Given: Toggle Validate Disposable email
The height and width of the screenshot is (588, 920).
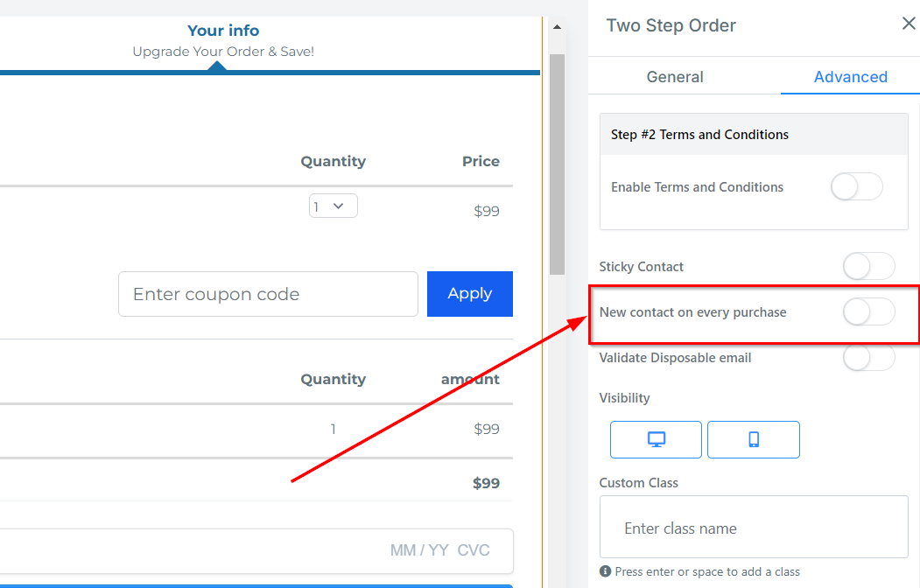Looking at the screenshot, I should coord(868,357).
